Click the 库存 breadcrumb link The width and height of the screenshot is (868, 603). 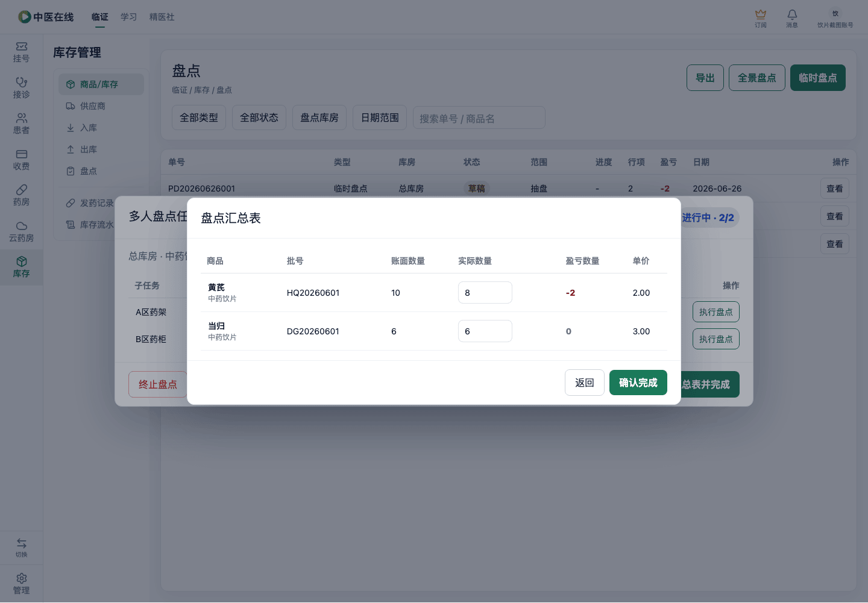coord(202,90)
